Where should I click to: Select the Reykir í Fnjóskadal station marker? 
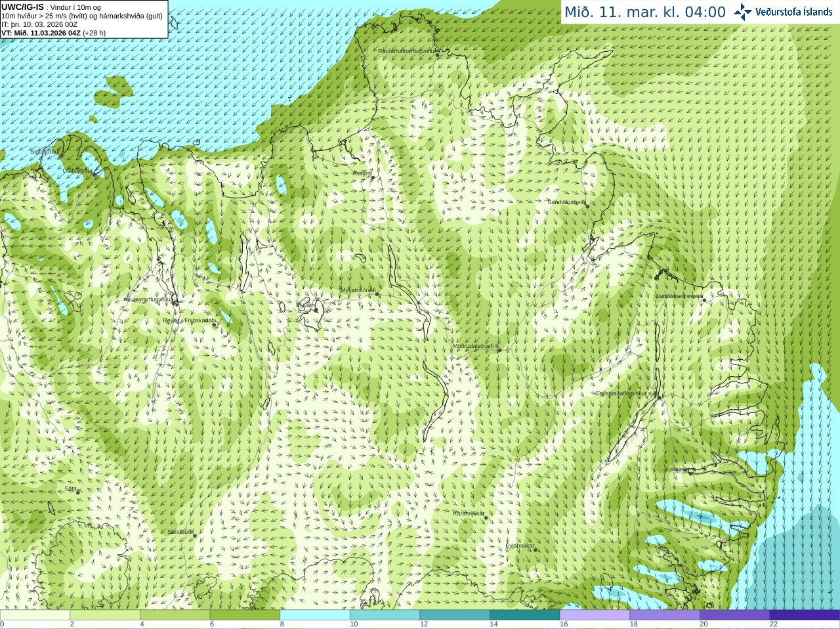[213, 324]
